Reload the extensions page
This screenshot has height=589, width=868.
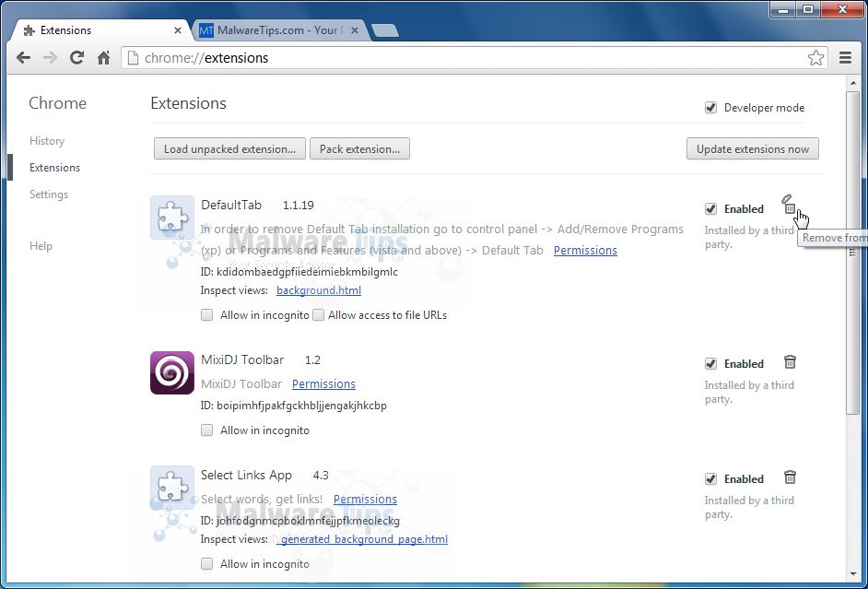coord(76,57)
